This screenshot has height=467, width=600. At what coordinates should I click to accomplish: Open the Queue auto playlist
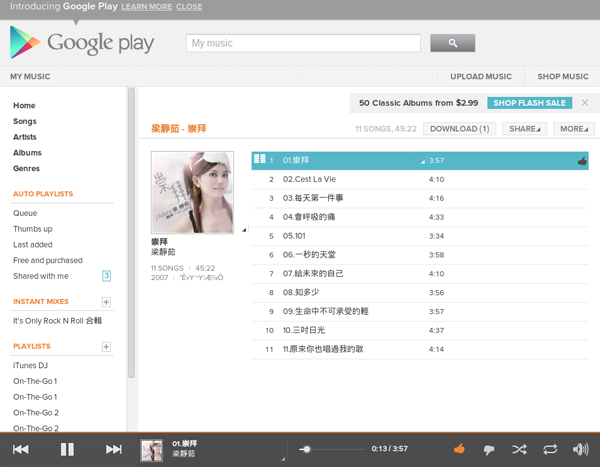coord(25,213)
